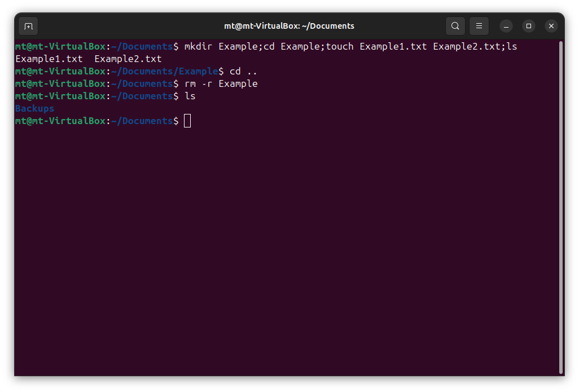Click the standalone 'ls' command above Backups

coord(190,96)
